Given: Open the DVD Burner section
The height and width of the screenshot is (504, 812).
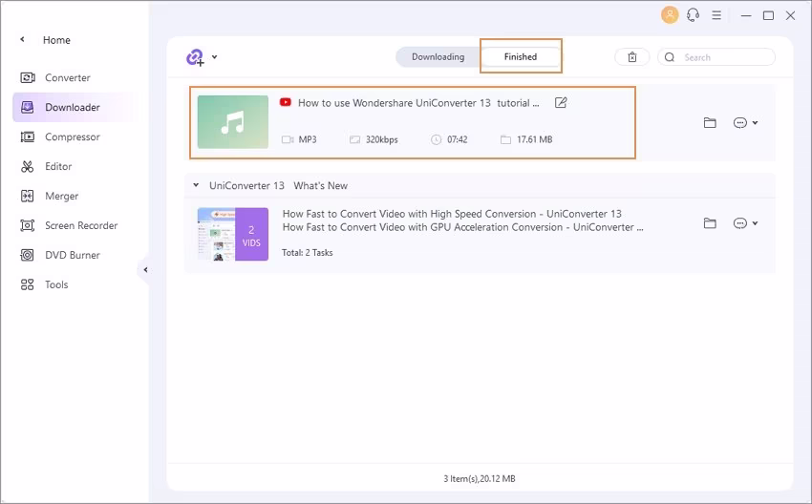Looking at the screenshot, I should coord(73,255).
